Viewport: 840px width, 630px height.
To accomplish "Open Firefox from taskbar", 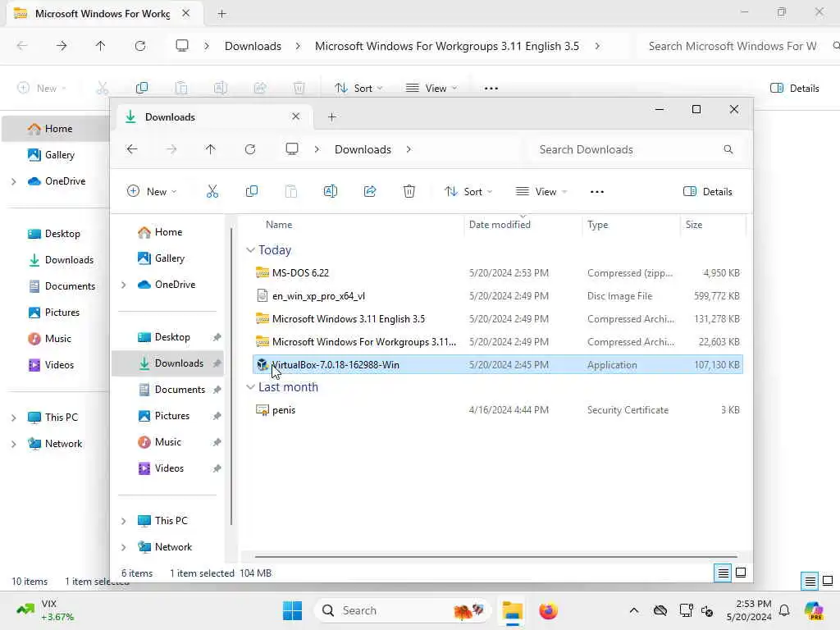I will 548,610.
